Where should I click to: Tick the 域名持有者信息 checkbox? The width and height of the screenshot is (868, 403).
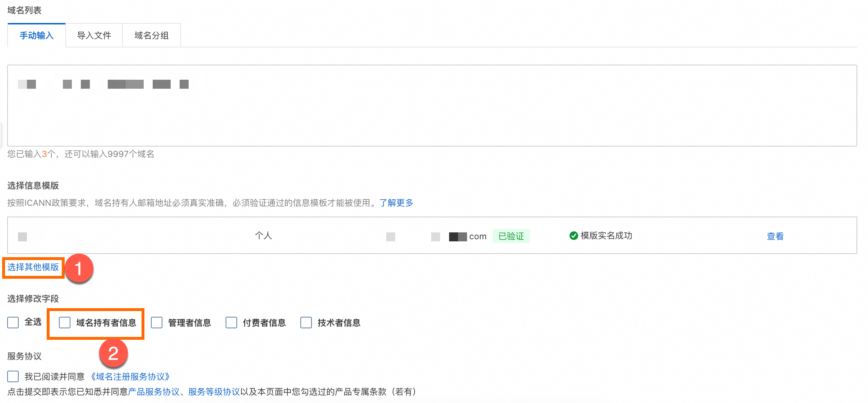[65, 323]
